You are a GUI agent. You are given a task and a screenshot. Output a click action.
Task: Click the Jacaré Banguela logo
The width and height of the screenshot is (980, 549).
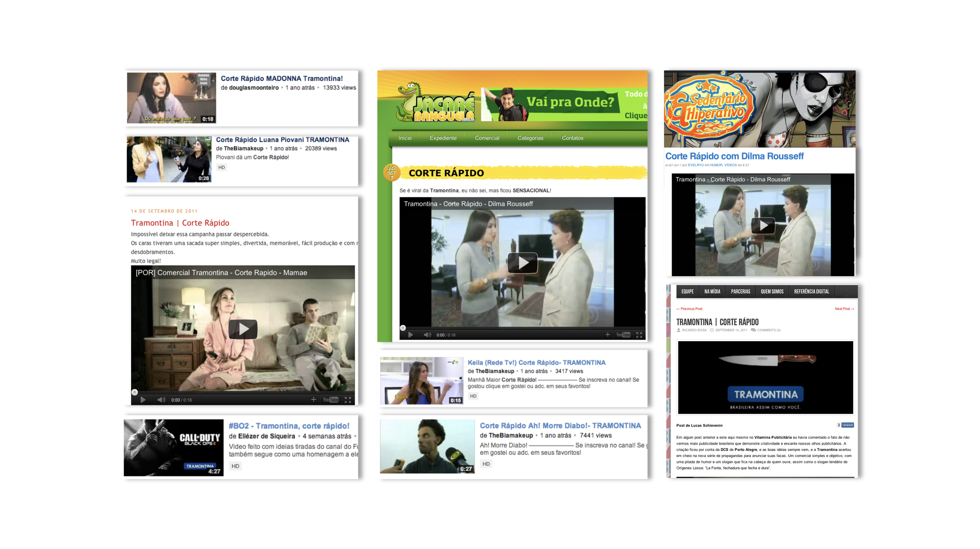point(435,102)
